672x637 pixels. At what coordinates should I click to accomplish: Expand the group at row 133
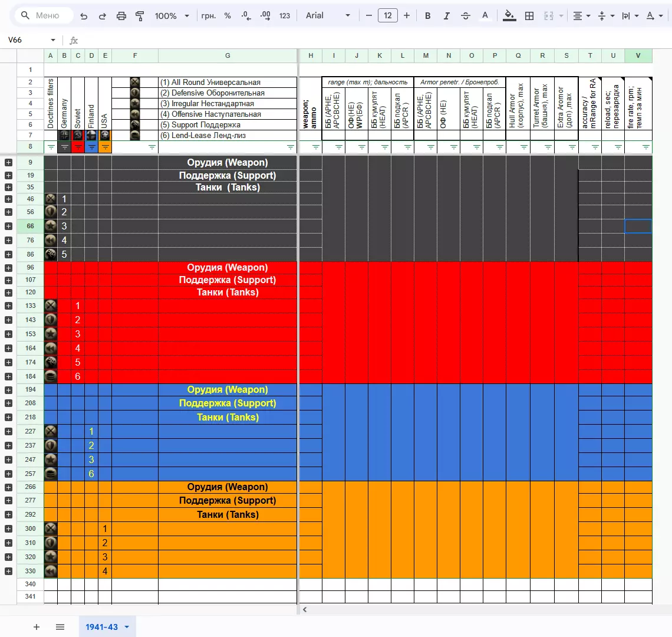click(x=8, y=306)
